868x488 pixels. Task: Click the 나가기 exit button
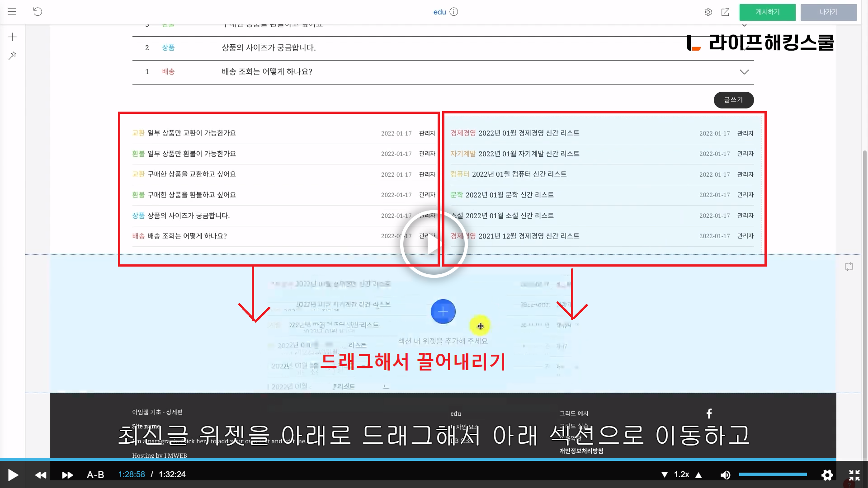click(828, 12)
